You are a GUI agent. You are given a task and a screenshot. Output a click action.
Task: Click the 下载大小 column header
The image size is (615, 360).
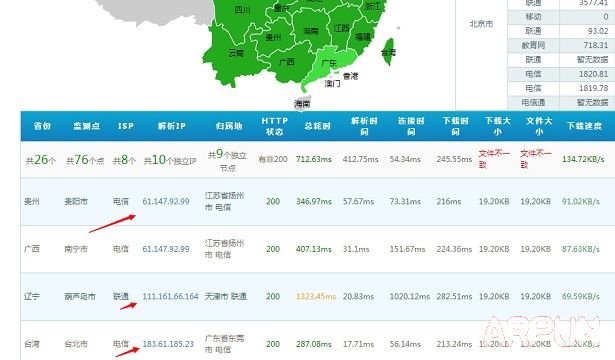(497, 126)
